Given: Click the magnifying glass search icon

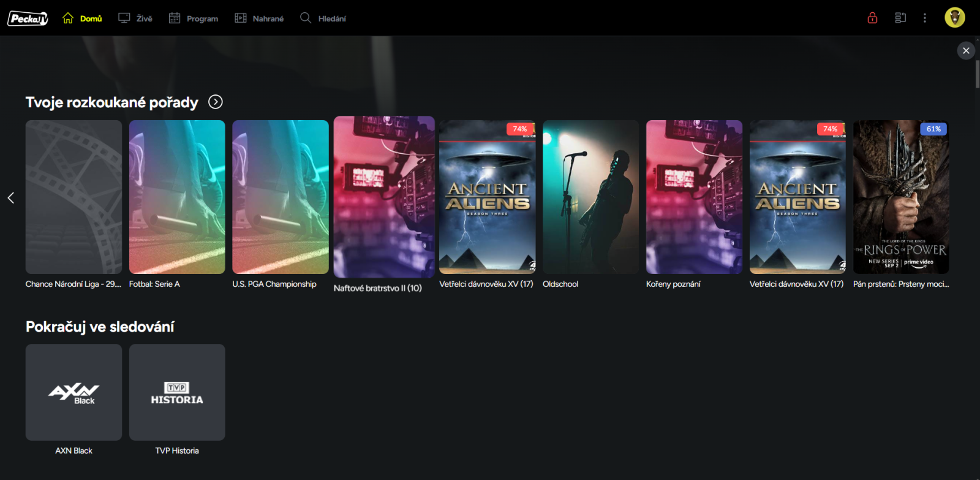Looking at the screenshot, I should [x=306, y=18].
